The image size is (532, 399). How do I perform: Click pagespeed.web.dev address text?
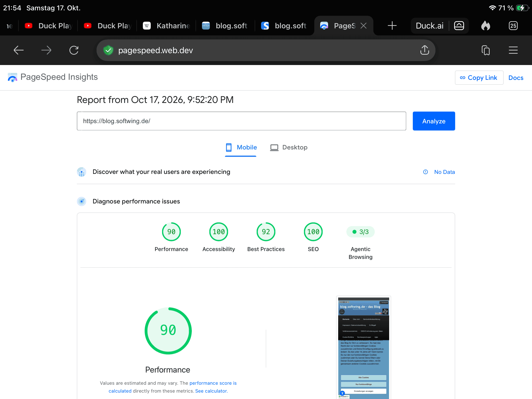[156, 50]
